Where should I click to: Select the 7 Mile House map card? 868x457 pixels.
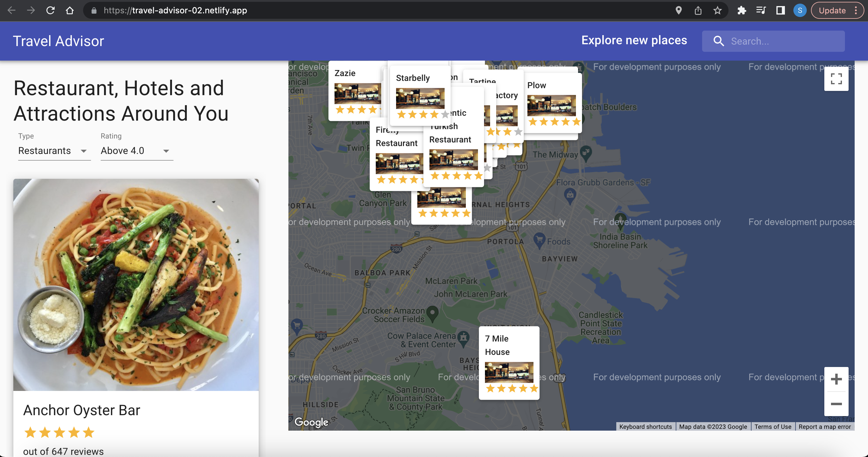pos(509,363)
